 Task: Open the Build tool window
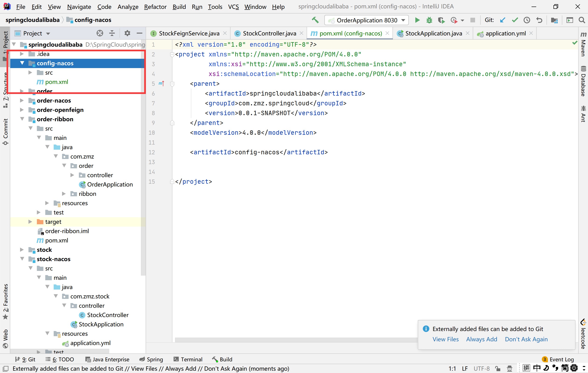pos(222,359)
